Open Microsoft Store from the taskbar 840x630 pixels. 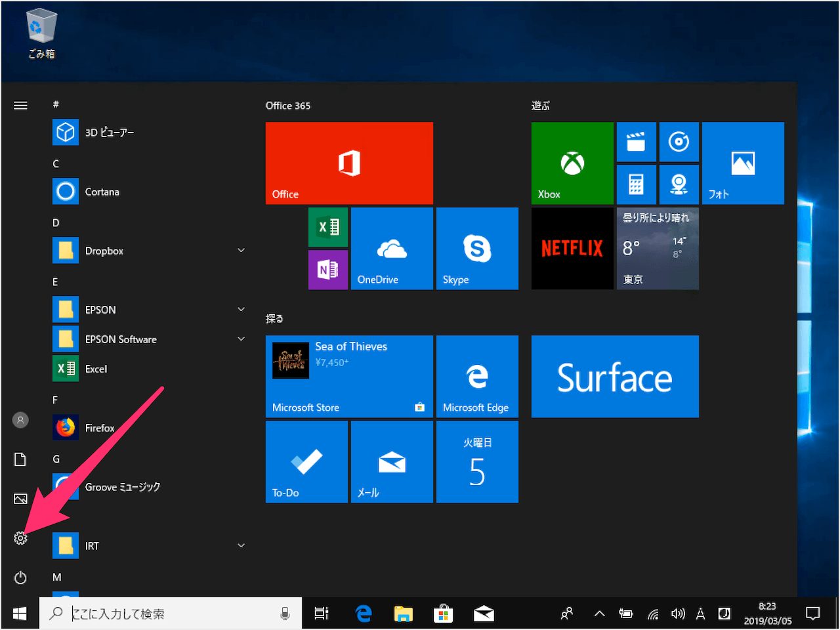[444, 614]
